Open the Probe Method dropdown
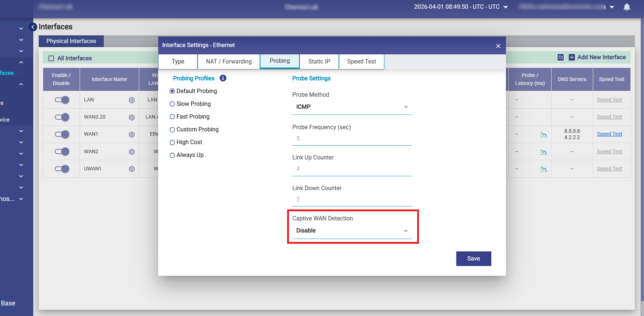Screen dimensions: 644x316 [x=351, y=107]
